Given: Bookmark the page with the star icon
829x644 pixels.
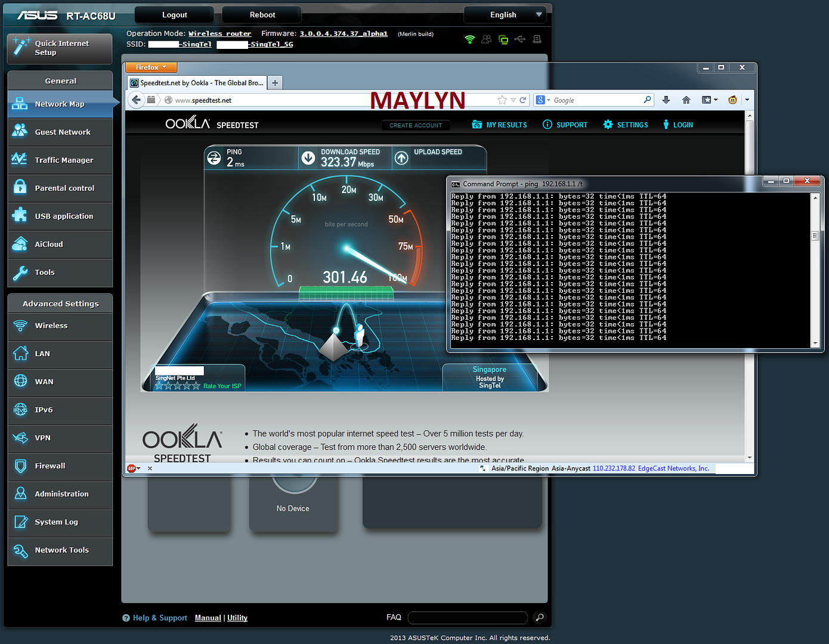Looking at the screenshot, I should (502, 100).
